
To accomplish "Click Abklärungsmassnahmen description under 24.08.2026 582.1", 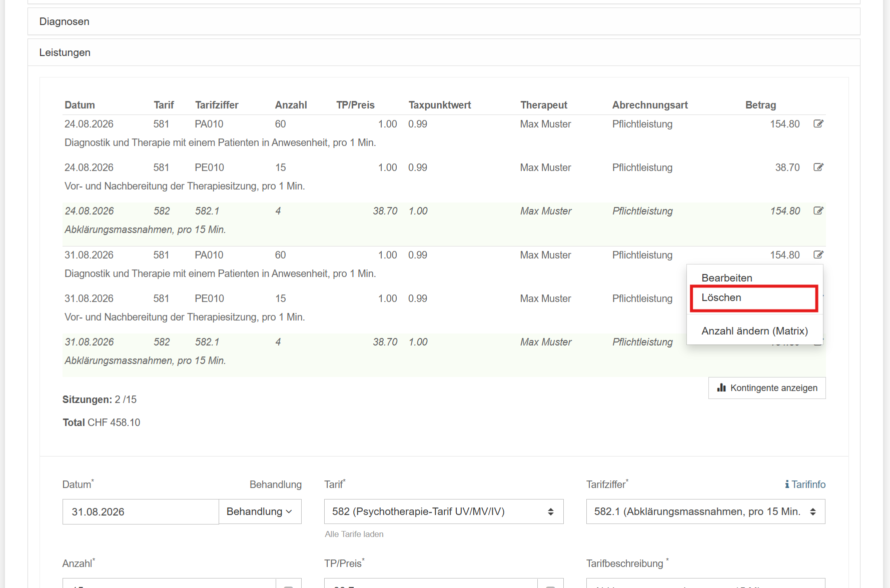I will point(145,229).
